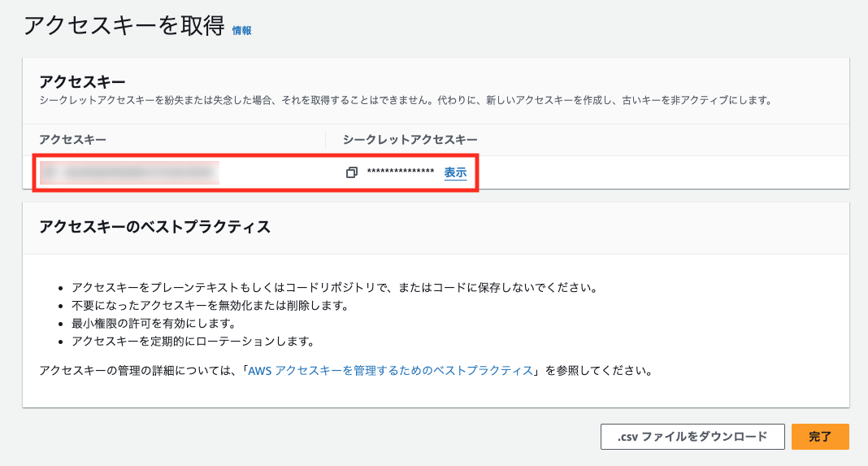Click the アクセスキー column header
Viewport: 868px width, 466px height.
pos(73,140)
